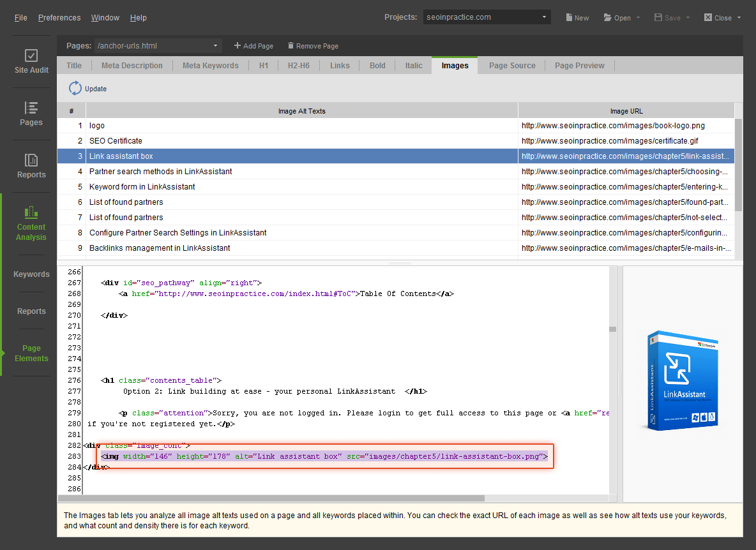
Task: Open the Reports sidebar icon
Action: click(x=31, y=160)
